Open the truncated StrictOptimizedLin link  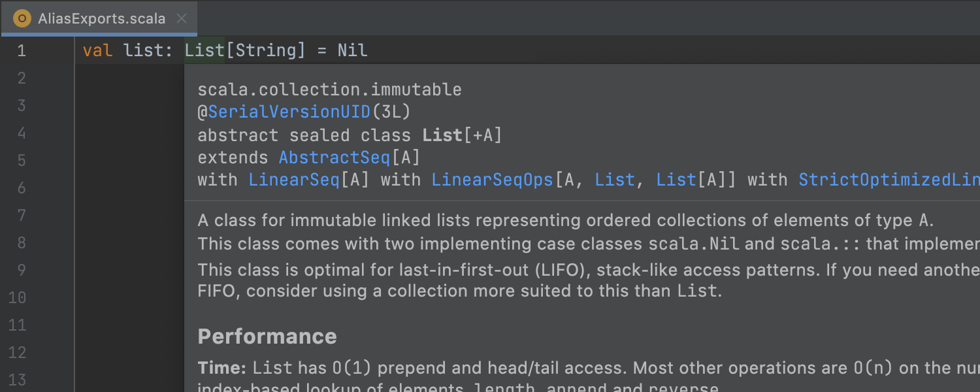(889, 180)
